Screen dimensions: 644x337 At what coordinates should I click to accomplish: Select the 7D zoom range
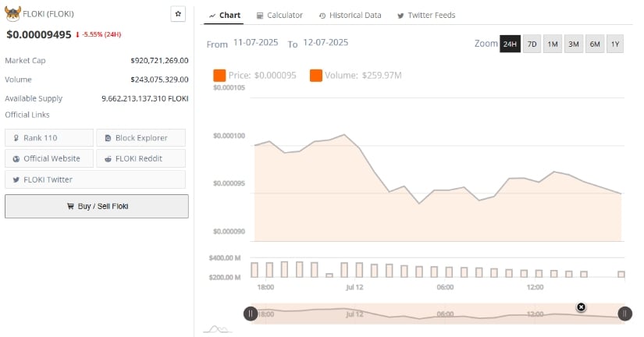(532, 44)
